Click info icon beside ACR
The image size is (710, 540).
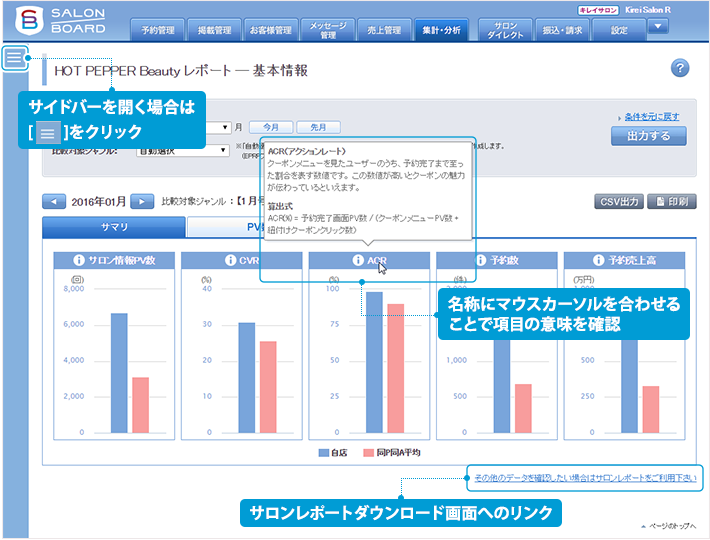[x=357, y=260]
